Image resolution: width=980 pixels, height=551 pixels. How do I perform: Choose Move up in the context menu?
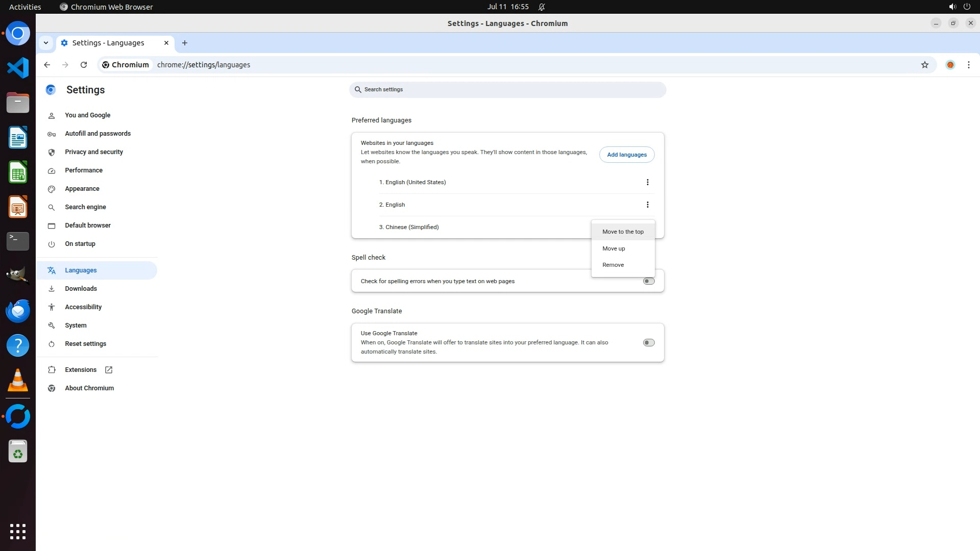(x=613, y=248)
